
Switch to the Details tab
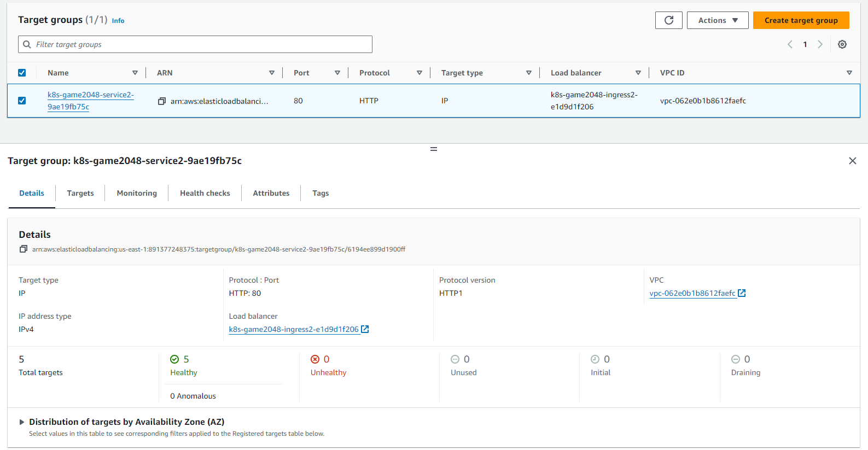pos(32,193)
